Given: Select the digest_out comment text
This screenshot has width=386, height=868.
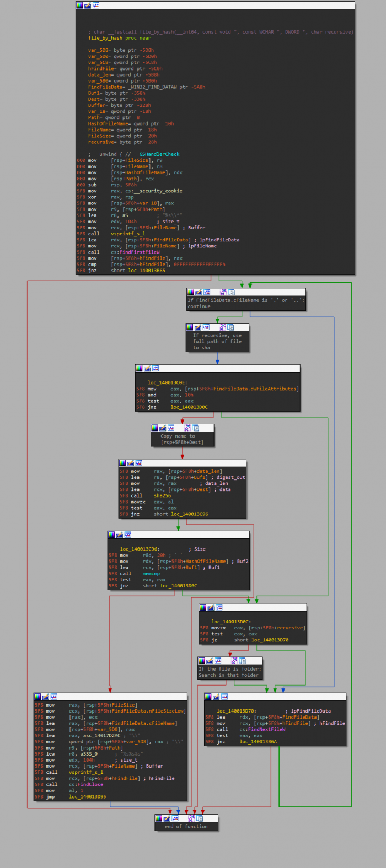Looking at the screenshot, I should [x=232, y=477].
